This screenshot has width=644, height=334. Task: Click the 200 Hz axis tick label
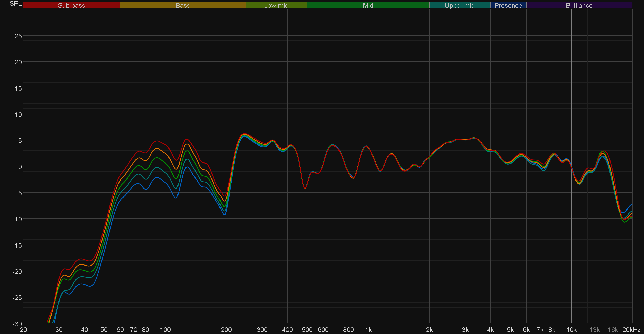[x=226, y=330]
